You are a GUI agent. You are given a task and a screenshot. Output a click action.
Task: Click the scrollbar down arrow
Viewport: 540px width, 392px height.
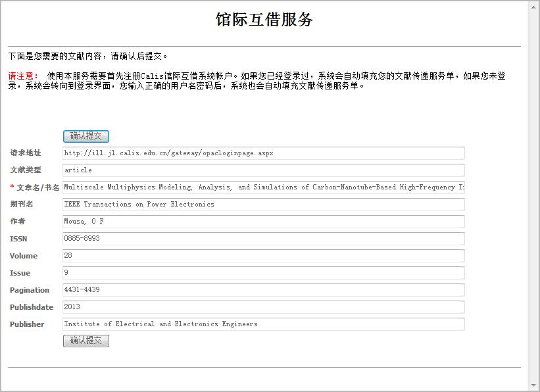pyautogui.click(x=533, y=385)
